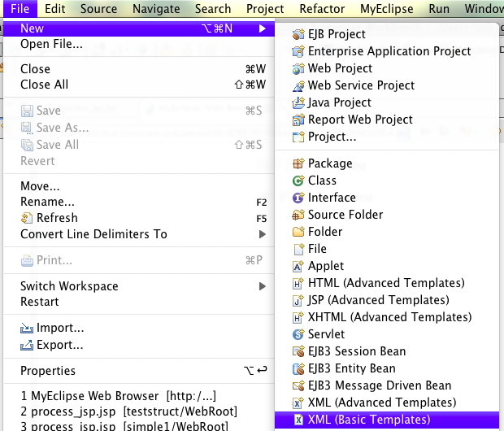Viewport: 504px width, 431px height.
Task: Click the Folder icon in the submenu
Action: pos(298,232)
